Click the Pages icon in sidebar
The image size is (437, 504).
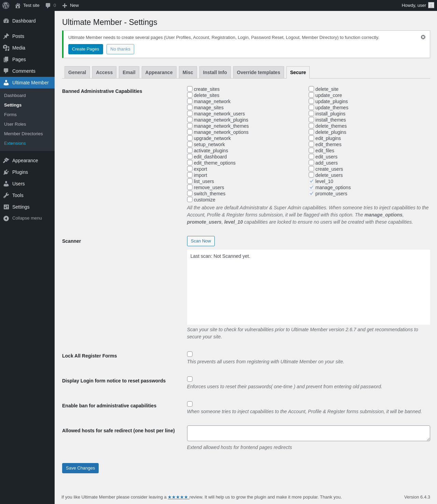[6, 59]
